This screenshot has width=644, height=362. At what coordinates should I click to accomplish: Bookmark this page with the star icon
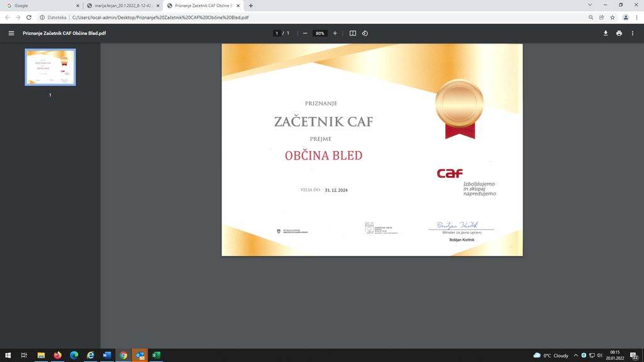(612, 18)
